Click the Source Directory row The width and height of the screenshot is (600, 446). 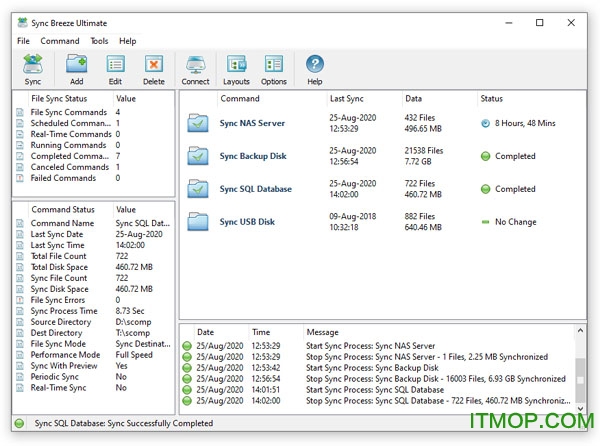94,322
